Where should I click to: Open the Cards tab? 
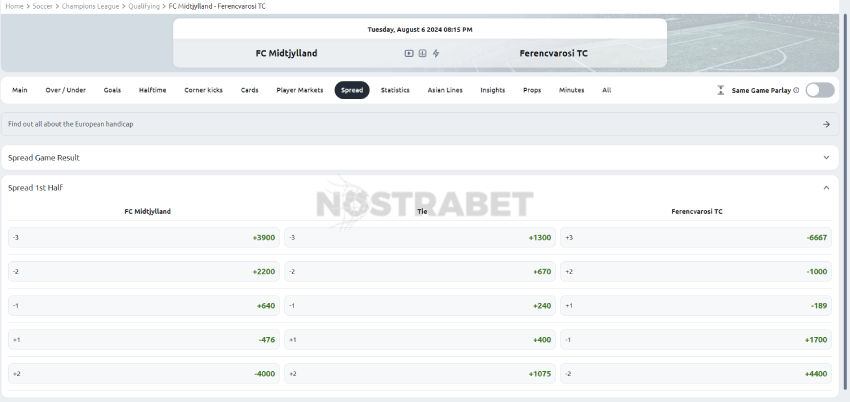click(x=249, y=90)
